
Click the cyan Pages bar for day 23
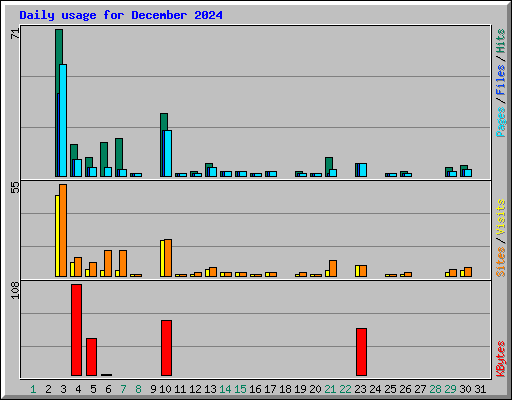click(363, 170)
